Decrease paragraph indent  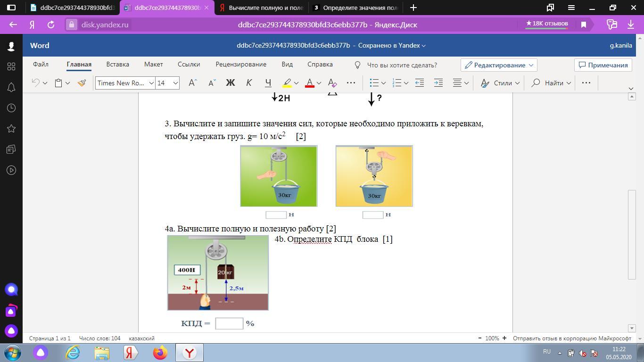[420, 83]
